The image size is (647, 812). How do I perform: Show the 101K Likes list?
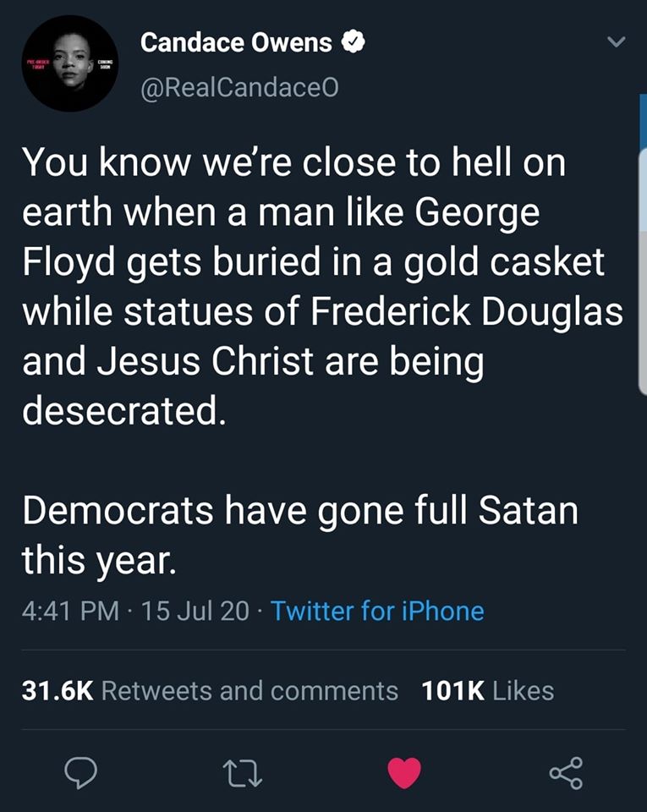pos(488,690)
